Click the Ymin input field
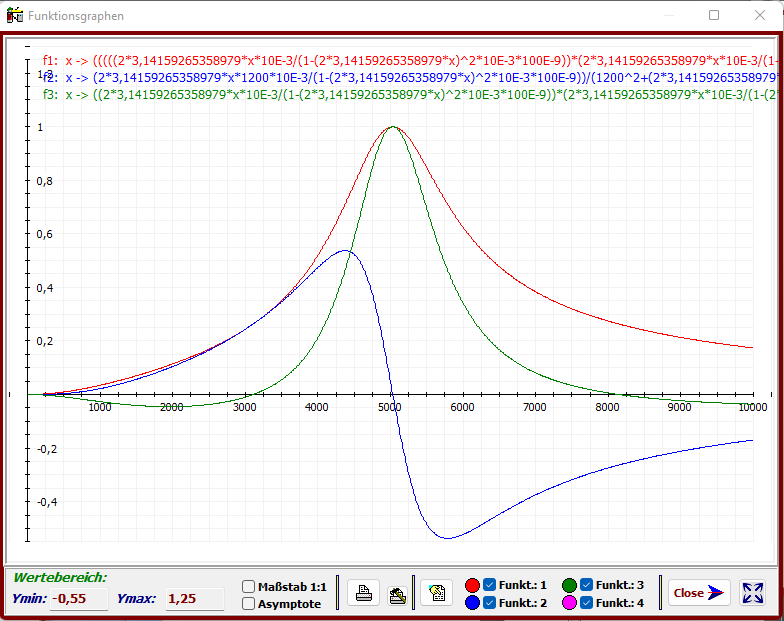 coord(78,599)
